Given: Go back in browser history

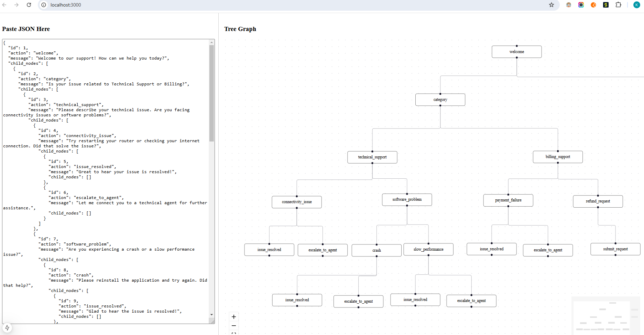Looking at the screenshot, I should tap(4, 5).
